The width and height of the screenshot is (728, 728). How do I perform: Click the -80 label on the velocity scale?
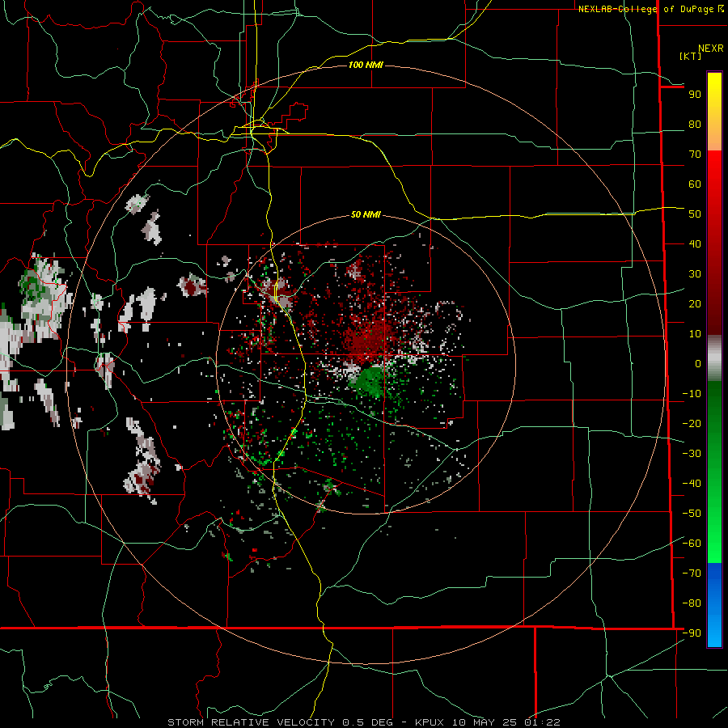point(692,603)
